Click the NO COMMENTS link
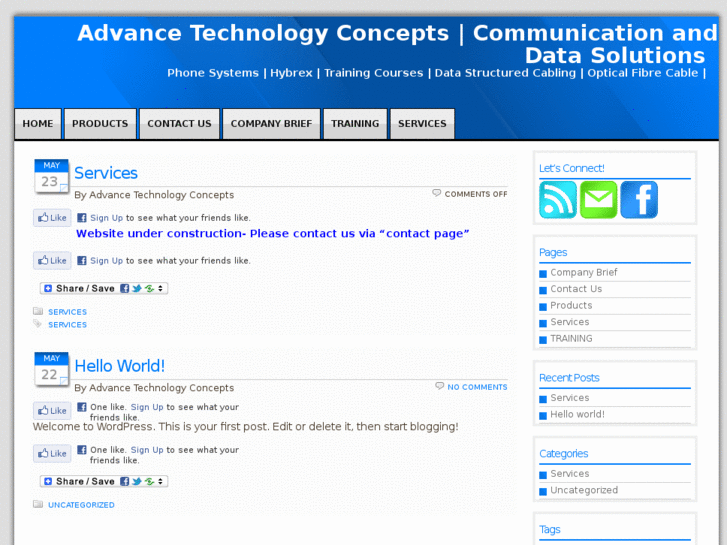The height and width of the screenshot is (545, 727). click(477, 387)
